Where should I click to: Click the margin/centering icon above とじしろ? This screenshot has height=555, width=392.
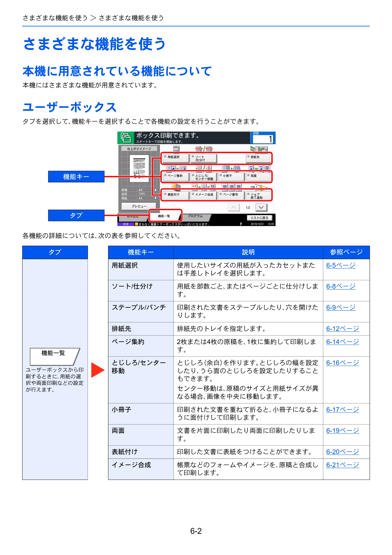[204, 168]
